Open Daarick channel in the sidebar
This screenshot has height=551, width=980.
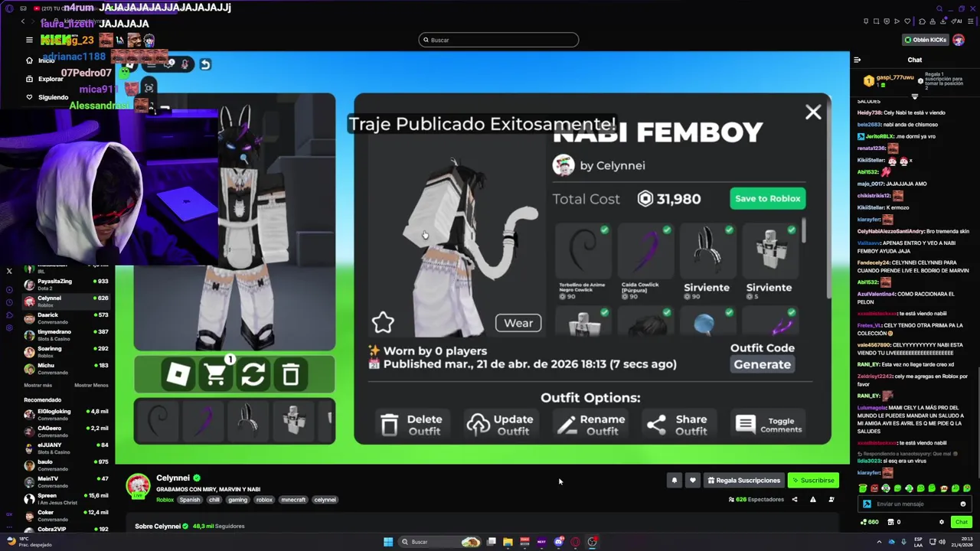[67, 318]
